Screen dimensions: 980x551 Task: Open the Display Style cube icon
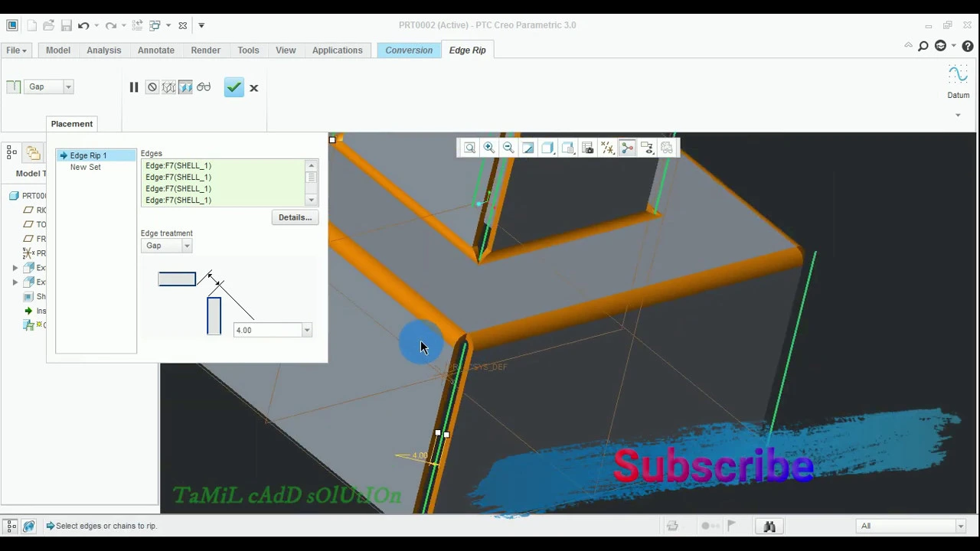coord(548,148)
